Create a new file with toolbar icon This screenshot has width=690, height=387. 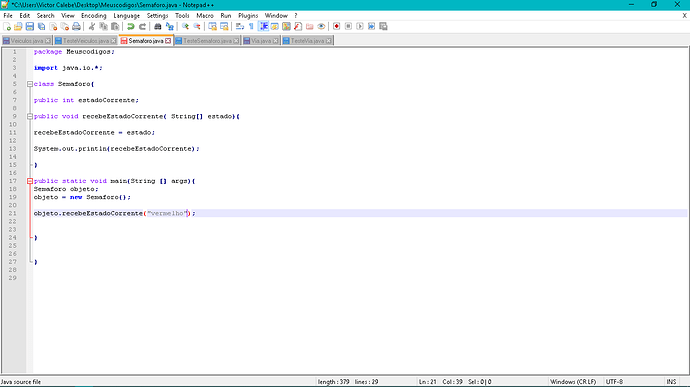coord(7,26)
